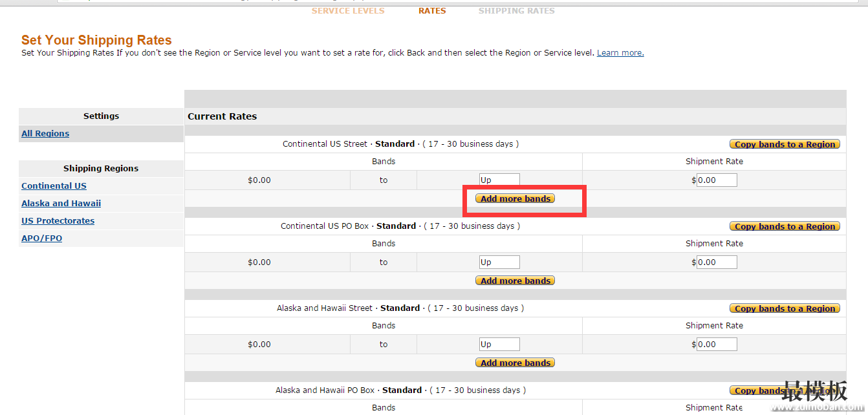
Task: Click the Bands column header under Continental US PO Box
Action: [384, 244]
